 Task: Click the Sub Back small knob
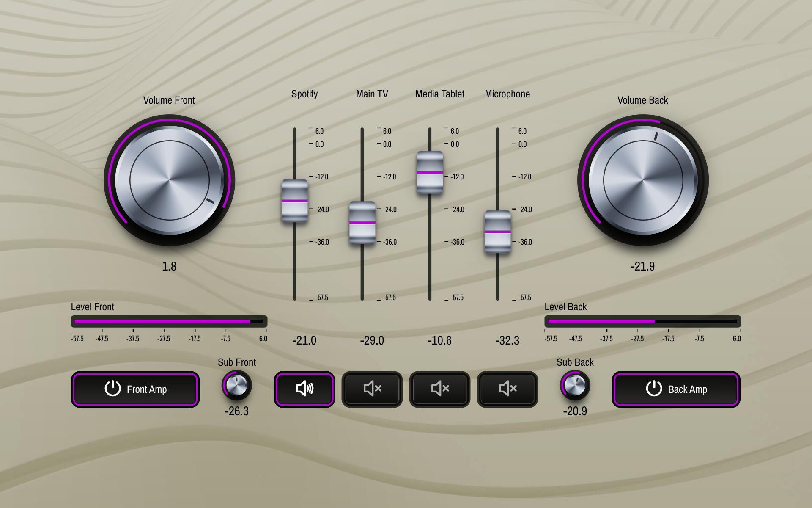[x=575, y=385]
